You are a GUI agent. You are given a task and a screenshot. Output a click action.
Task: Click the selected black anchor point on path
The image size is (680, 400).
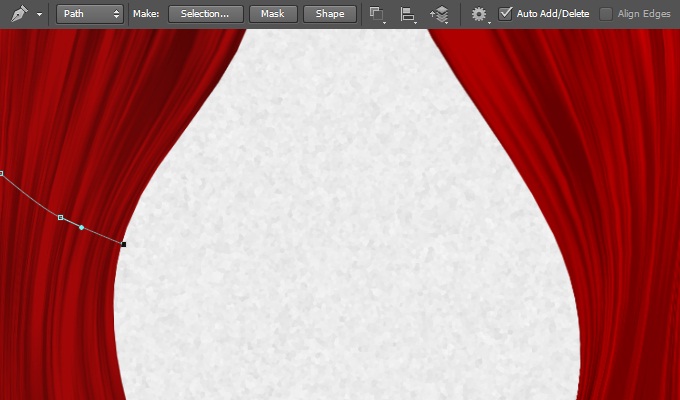pos(124,244)
